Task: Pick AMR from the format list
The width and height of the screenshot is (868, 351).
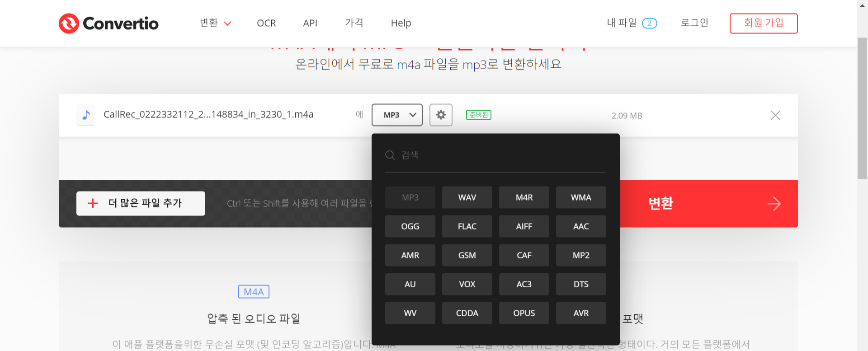Action: (410, 255)
